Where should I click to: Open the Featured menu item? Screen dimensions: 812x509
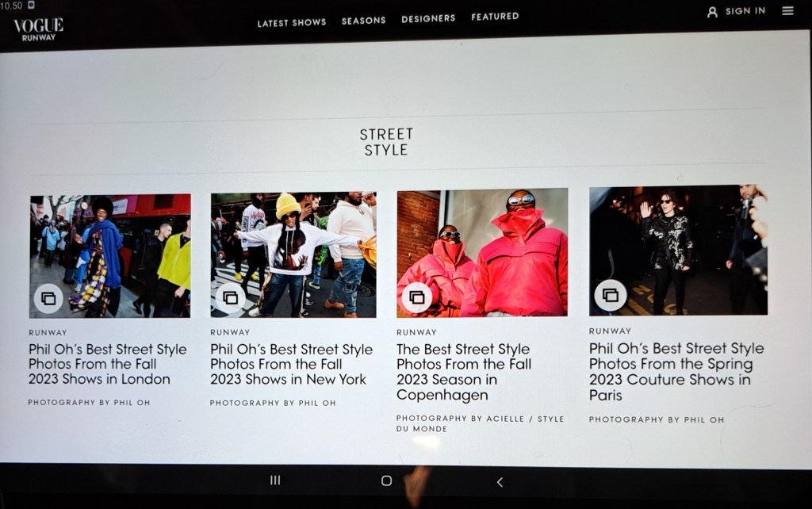(495, 17)
